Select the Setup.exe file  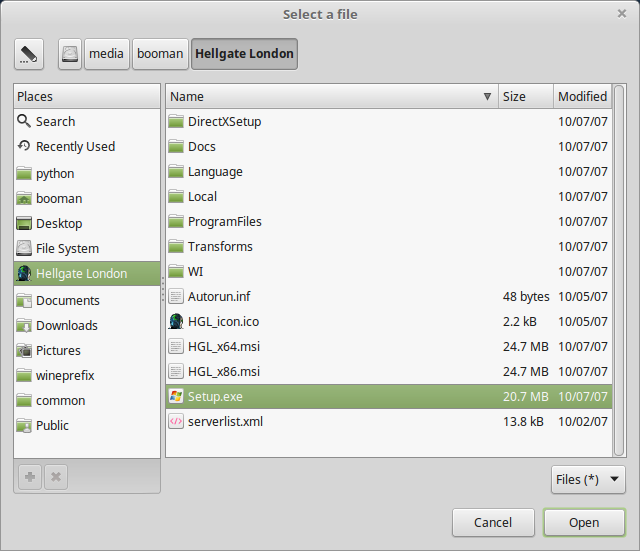[389, 396]
